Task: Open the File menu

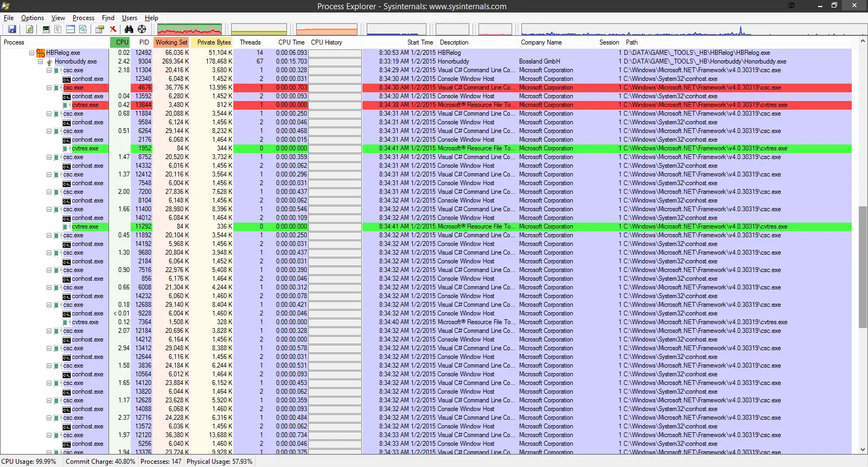Action: (9, 18)
